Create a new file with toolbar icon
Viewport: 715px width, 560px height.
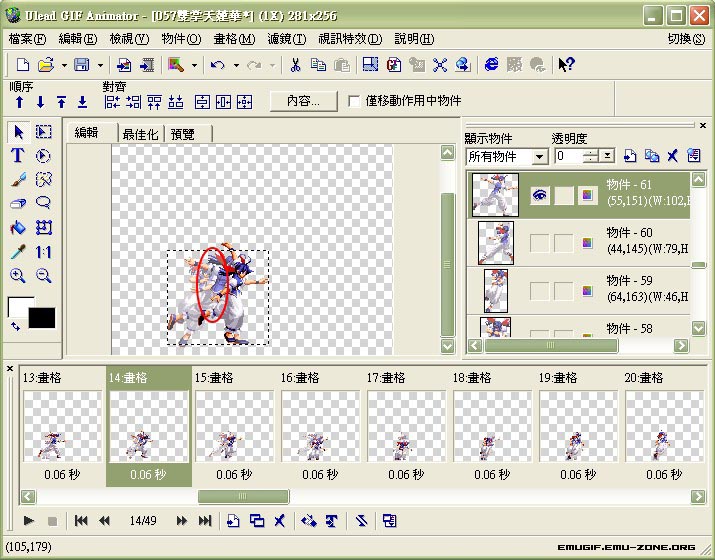pyautogui.click(x=23, y=65)
